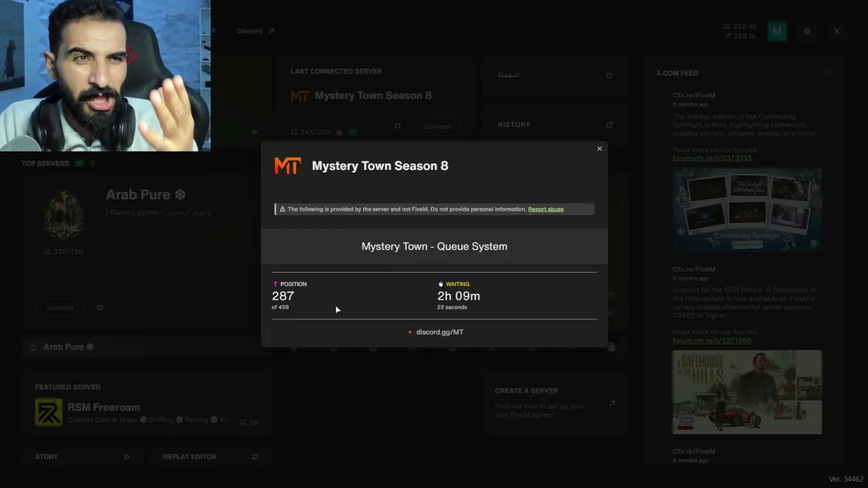Select the Arab Pure row below the server card

coord(146,347)
